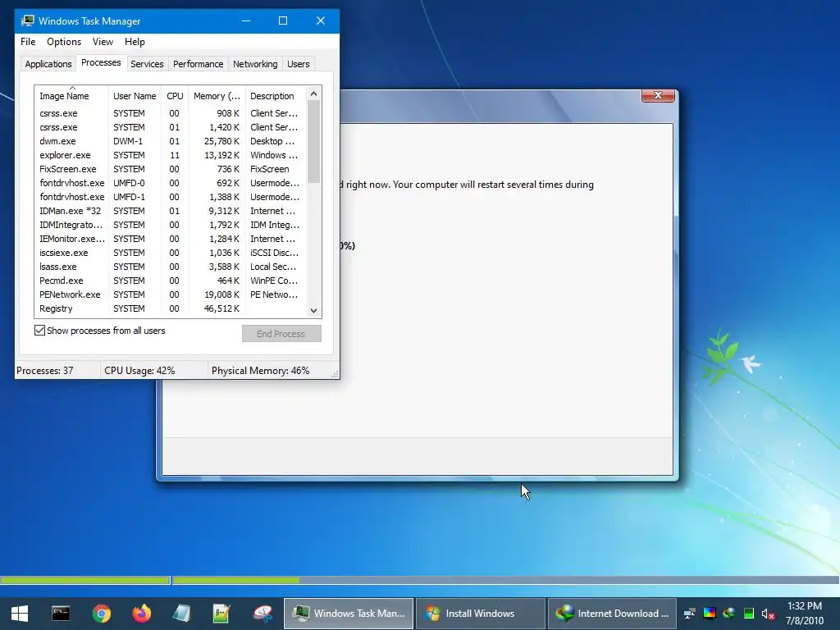Select the dwm.exe process row

click(171, 141)
